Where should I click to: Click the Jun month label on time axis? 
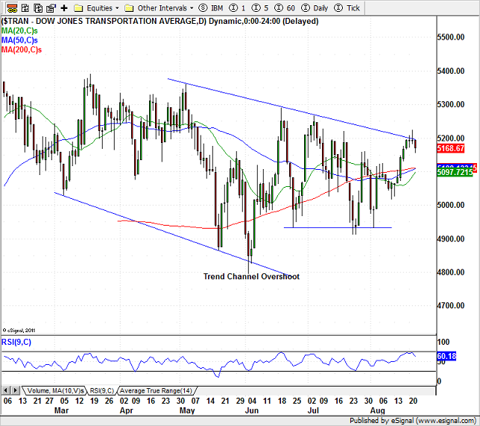252,410
